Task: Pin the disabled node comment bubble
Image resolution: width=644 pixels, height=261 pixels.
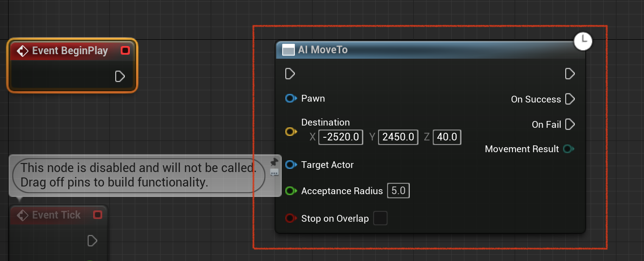Action: (274, 162)
